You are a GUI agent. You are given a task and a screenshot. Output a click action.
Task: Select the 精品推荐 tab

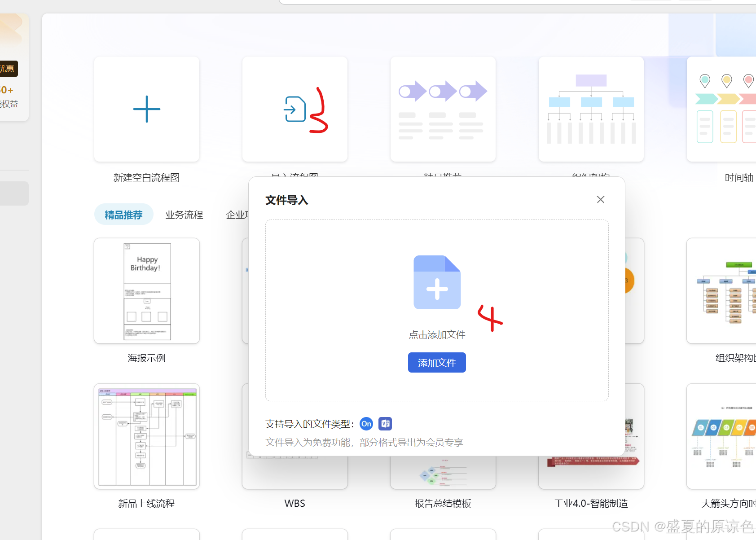[123, 215]
